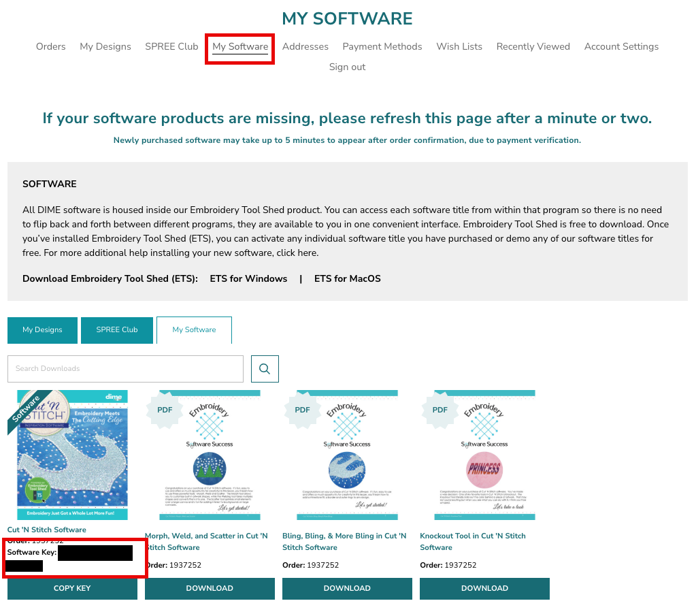696x616 pixels.
Task: Open the Addresses page
Action: 305,47
